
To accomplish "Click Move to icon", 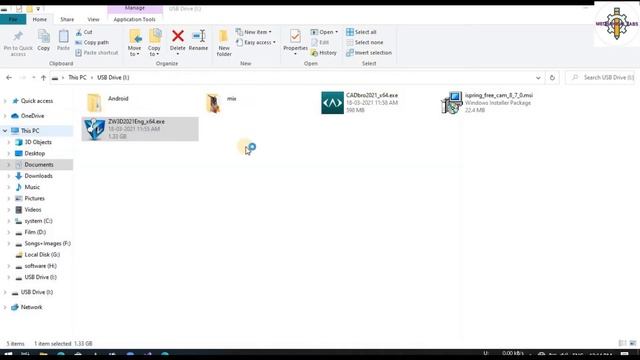I will [x=135, y=36].
